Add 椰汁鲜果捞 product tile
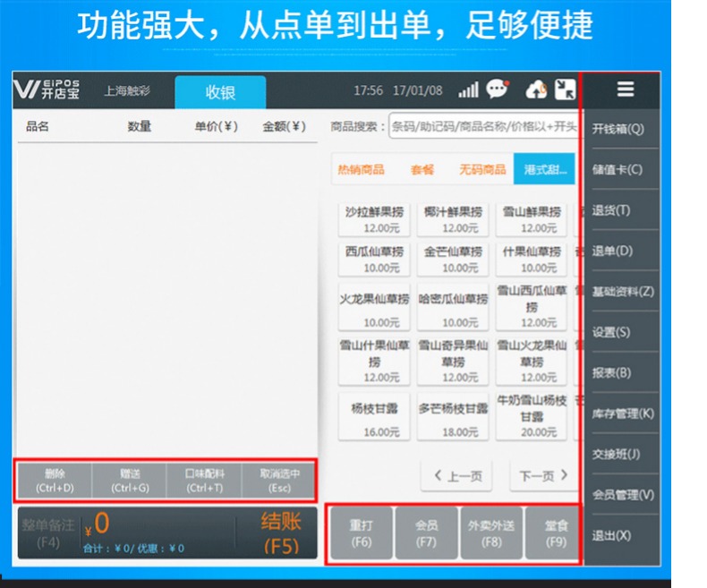The image size is (707, 588). (x=453, y=219)
